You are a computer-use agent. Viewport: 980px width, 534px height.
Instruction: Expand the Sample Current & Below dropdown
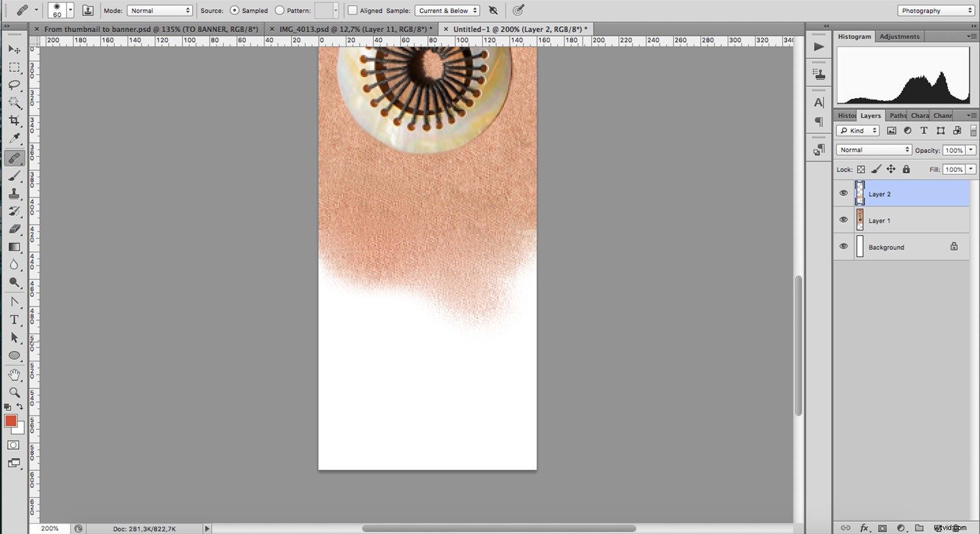pos(447,10)
